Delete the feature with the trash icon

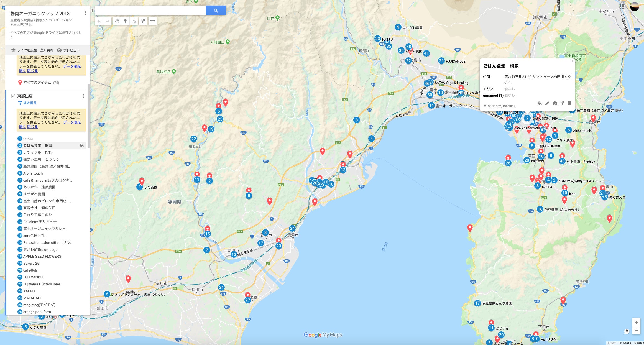[x=569, y=103]
